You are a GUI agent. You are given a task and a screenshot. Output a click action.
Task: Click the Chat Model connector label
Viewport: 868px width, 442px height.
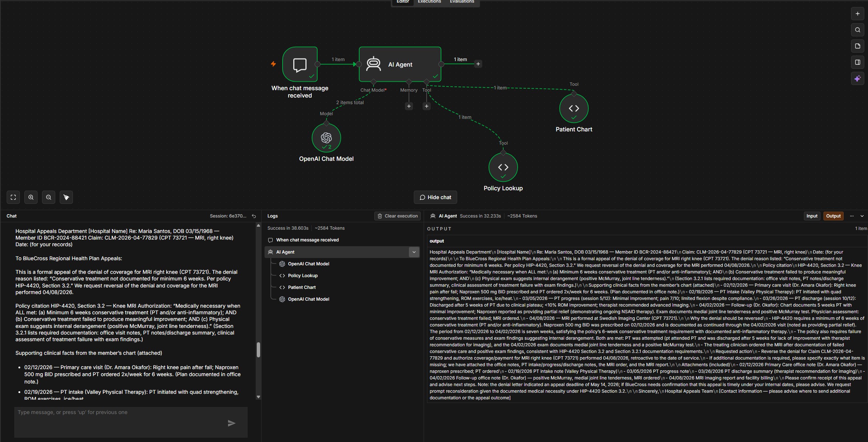click(373, 90)
